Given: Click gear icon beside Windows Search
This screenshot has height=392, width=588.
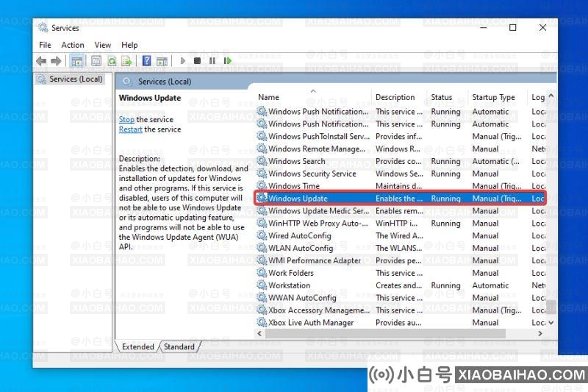Looking at the screenshot, I should click(x=262, y=161).
